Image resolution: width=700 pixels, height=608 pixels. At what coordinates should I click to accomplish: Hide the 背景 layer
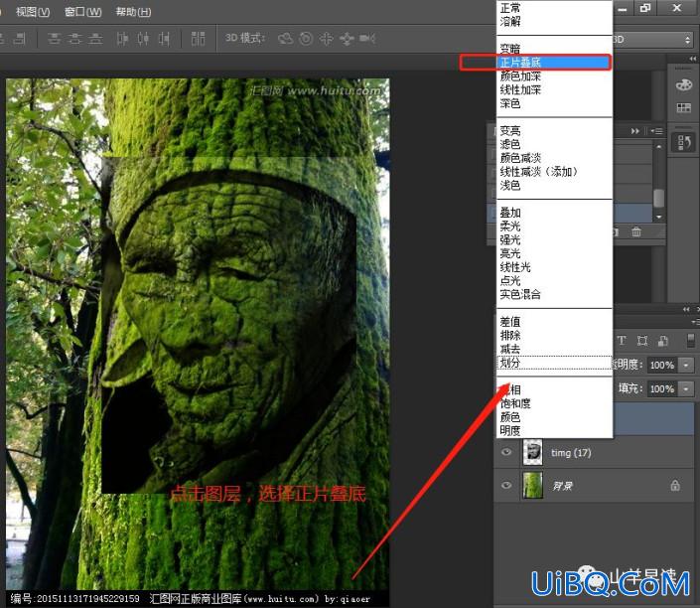coord(506,485)
